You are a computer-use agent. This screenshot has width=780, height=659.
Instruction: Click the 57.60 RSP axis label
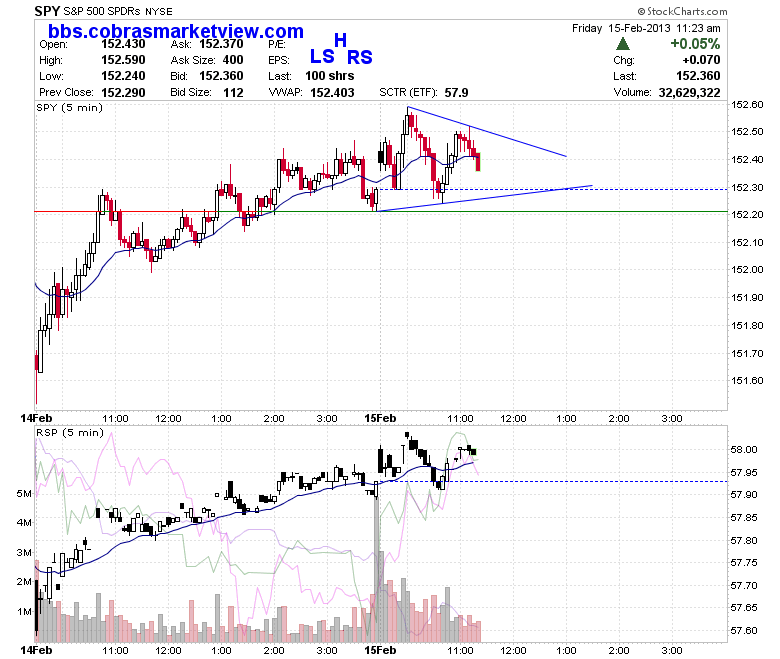(744, 631)
